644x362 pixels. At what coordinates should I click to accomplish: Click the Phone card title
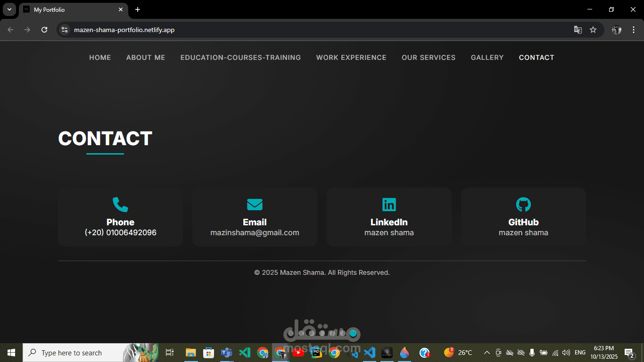click(x=120, y=222)
